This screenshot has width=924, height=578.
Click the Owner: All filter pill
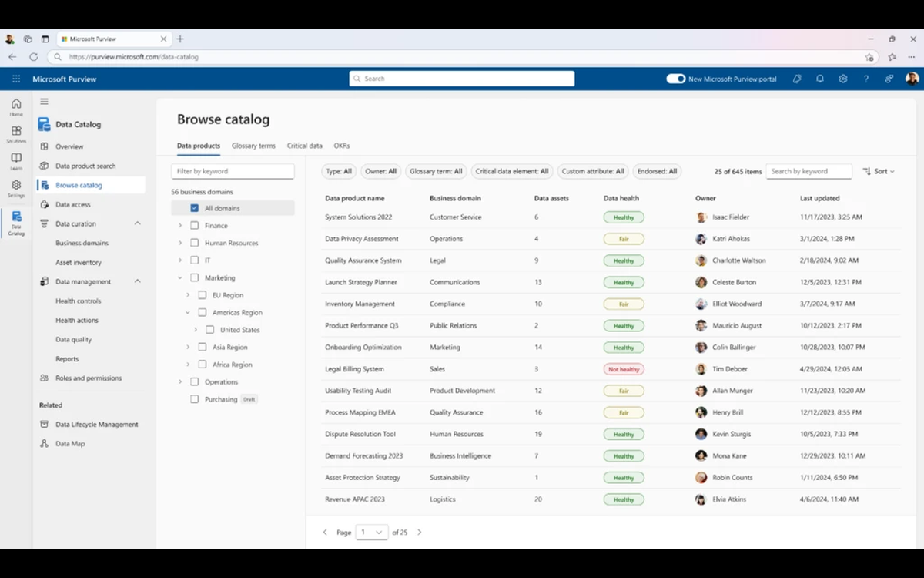tap(380, 171)
